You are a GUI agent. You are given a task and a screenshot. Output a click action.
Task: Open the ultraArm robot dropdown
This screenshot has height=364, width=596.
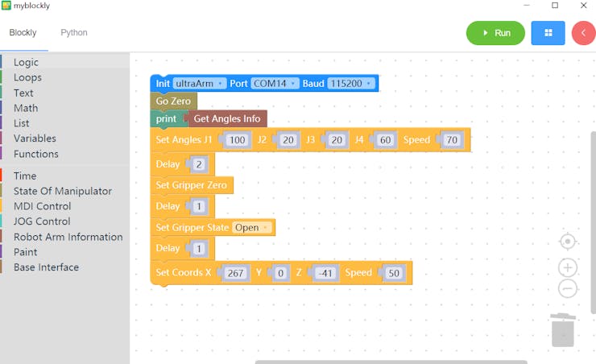point(200,83)
